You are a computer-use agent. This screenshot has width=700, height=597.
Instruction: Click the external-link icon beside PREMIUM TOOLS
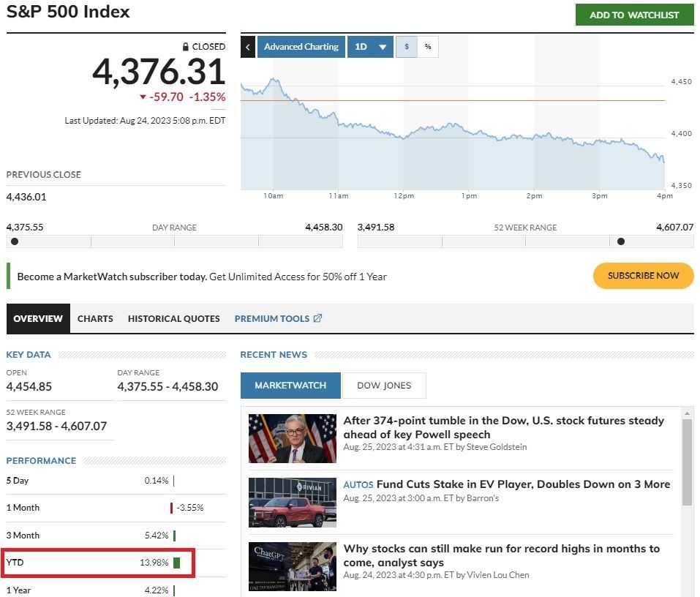(x=317, y=318)
